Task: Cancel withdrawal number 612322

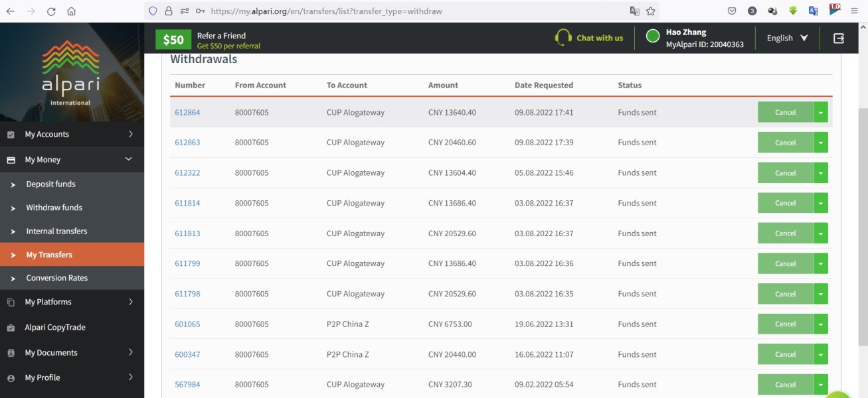Action: (x=785, y=173)
